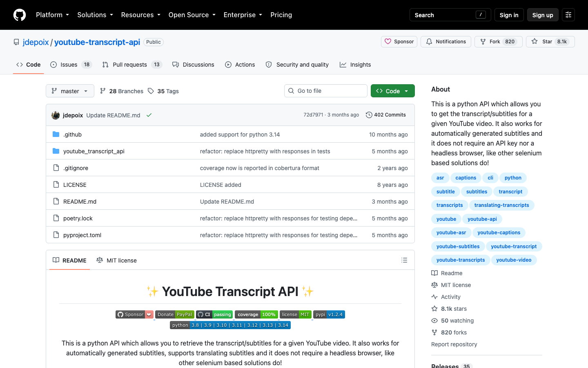Click the GitHub Sponsor badge in README
Screen dimensions: 588x368
click(x=134, y=314)
